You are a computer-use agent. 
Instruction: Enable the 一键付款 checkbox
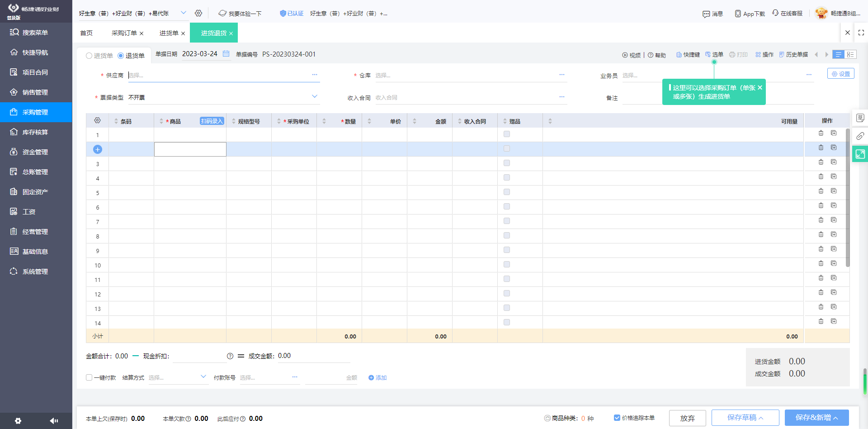(89, 377)
